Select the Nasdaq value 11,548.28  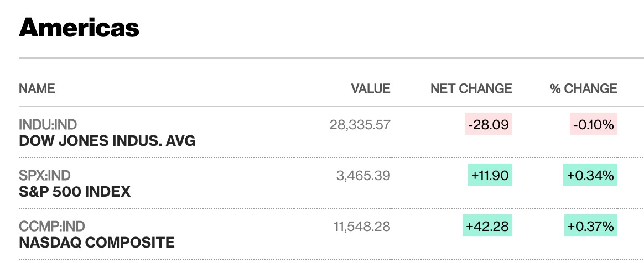[x=361, y=226]
